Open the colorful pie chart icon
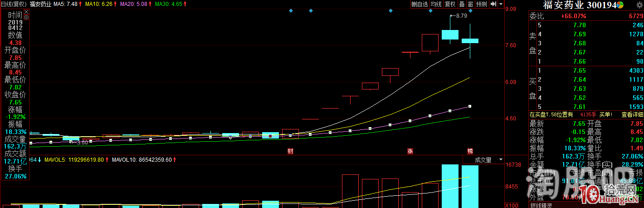Viewport: 644px width, 208px height. pyautogui.click(x=620, y=5)
